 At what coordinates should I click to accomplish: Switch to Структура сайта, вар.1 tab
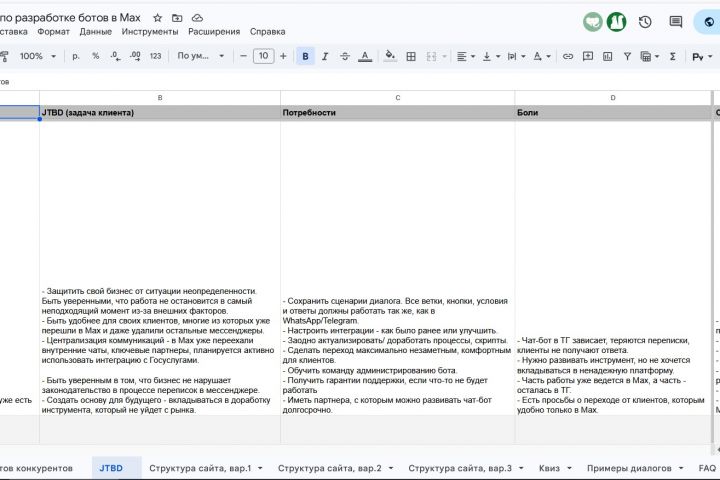tap(200, 468)
